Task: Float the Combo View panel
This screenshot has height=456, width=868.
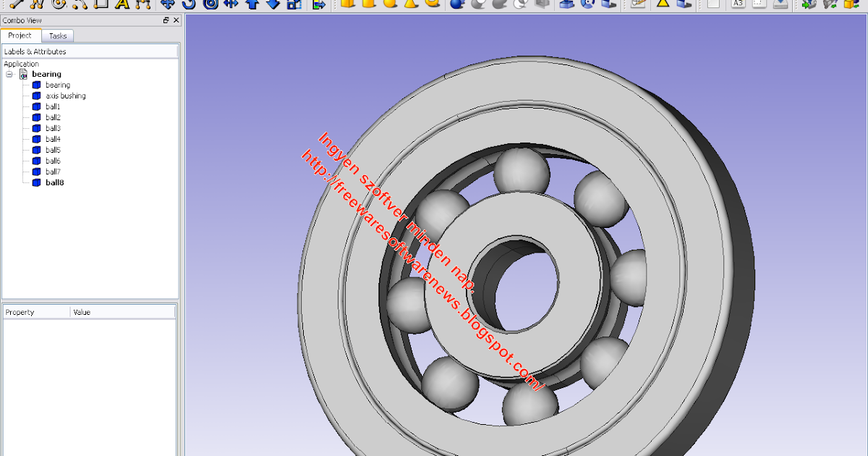Action: pos(166,20)
